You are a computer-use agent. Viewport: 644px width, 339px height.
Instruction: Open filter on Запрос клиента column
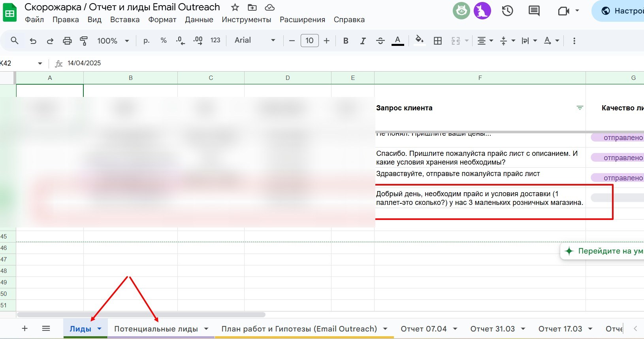(580, 108)
